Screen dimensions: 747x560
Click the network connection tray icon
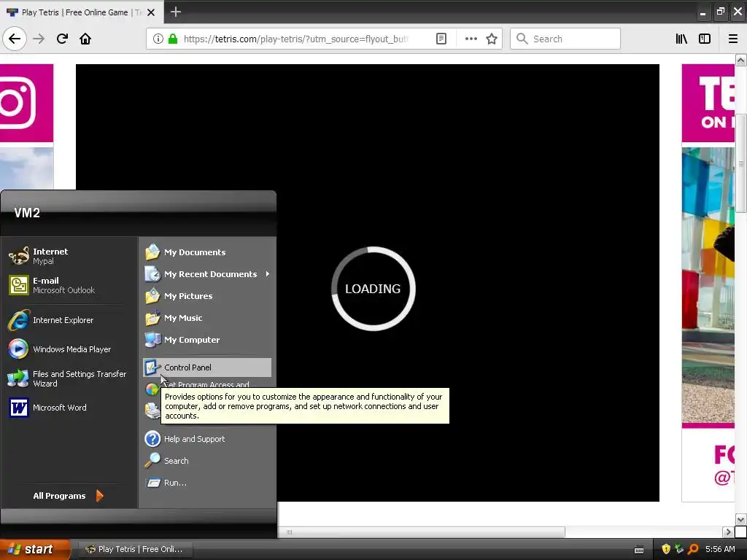point(679,549)
